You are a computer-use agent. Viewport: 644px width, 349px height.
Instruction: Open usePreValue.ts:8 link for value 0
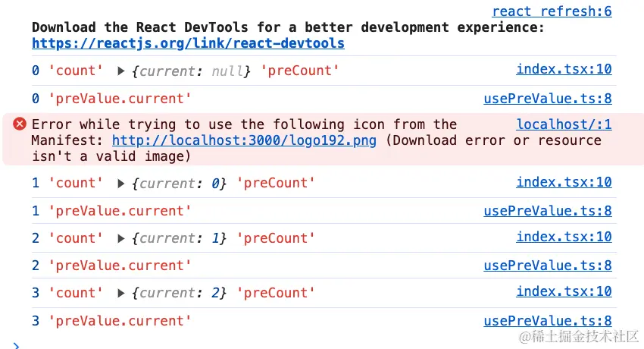548,98
